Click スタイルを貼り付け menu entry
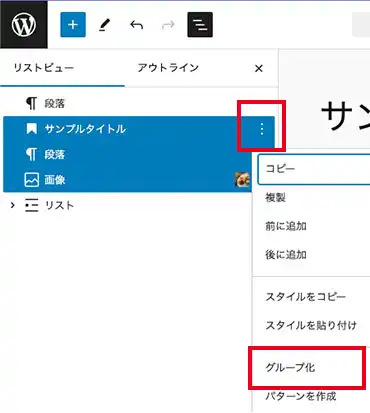The image size is (370, 413). [311, 325]
